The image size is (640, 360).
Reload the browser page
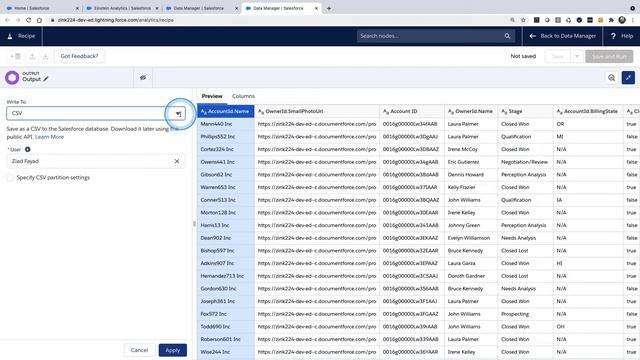29,20
